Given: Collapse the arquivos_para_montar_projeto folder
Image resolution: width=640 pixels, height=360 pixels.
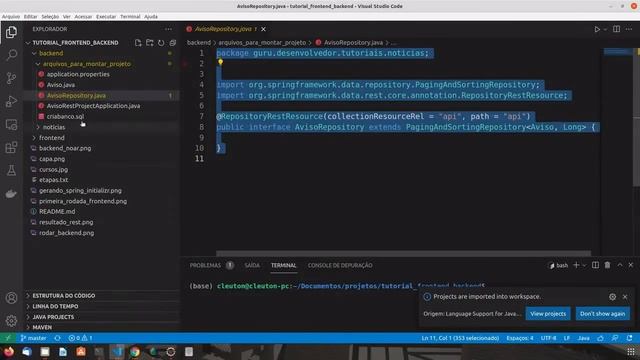Looking at the screenshot, I should 38,64.
